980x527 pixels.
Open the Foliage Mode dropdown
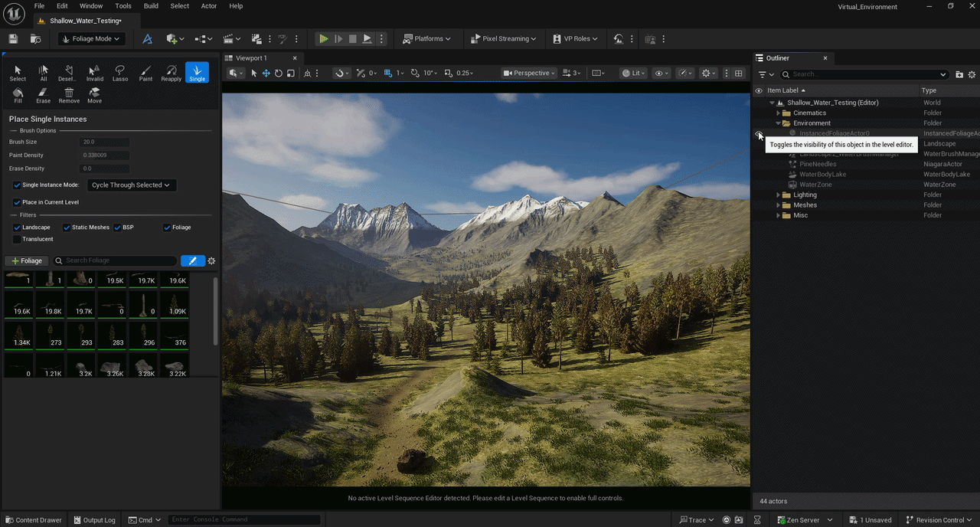pos(90,38)
